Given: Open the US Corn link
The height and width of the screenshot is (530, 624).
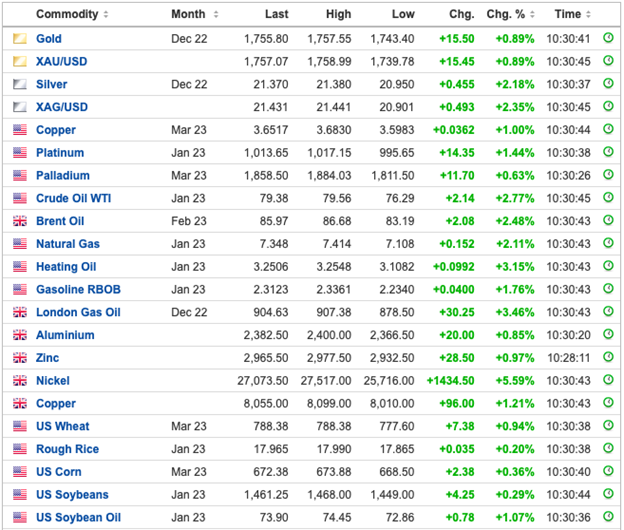Looking at the screenshot, I should pyautogui.click(x=59, y=472).
